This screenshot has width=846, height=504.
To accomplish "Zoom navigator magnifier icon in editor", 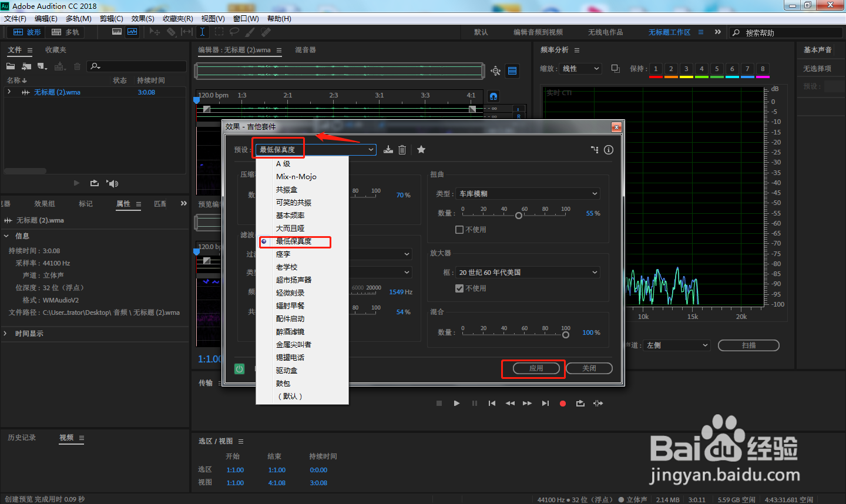I will pyautogui.click(x=496, y=71).
